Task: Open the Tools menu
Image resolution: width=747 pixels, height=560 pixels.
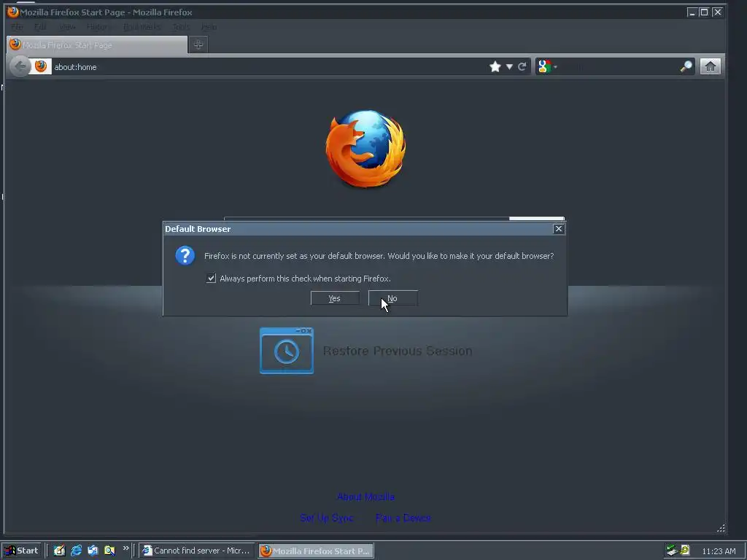Action: (x=181, y=27)
